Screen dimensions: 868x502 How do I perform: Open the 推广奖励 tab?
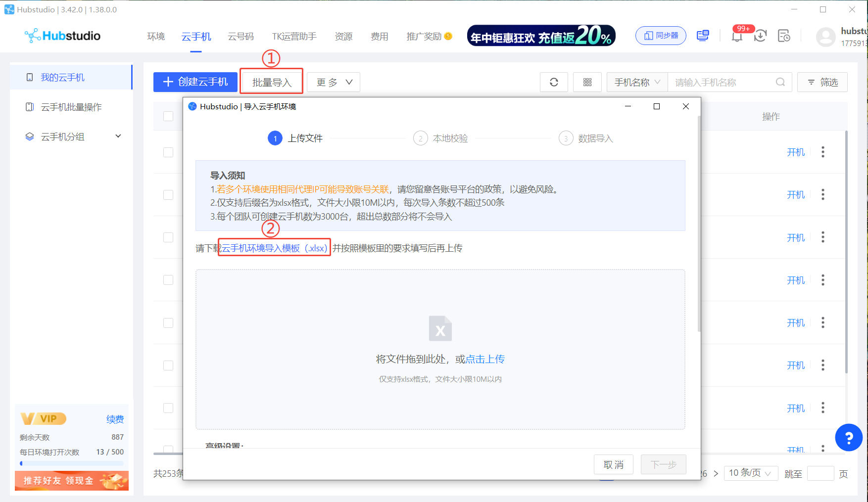point(424,37)
